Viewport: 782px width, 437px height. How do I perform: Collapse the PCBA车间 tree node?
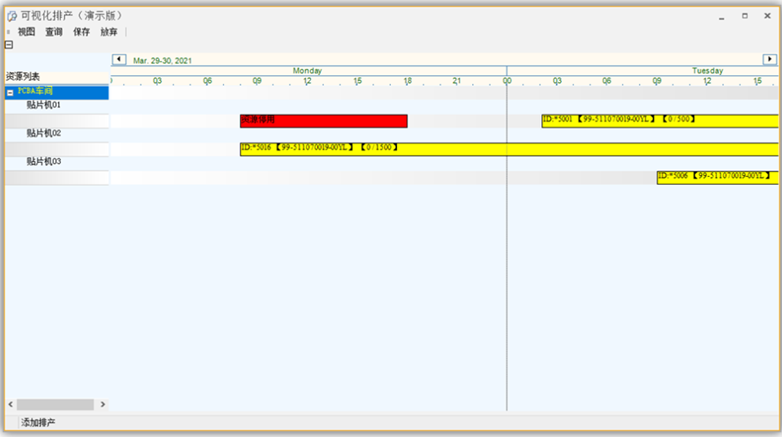click(x=11, y=92)
